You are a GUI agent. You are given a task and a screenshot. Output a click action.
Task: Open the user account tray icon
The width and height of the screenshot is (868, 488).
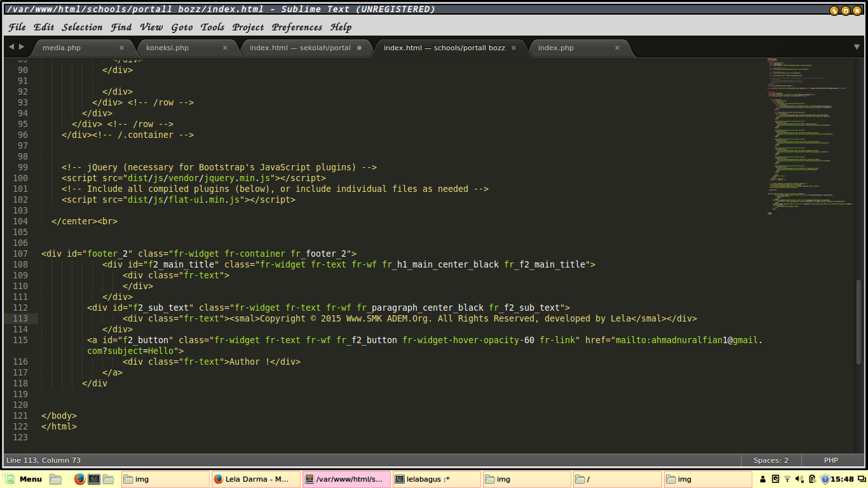[x=763, y=479]
